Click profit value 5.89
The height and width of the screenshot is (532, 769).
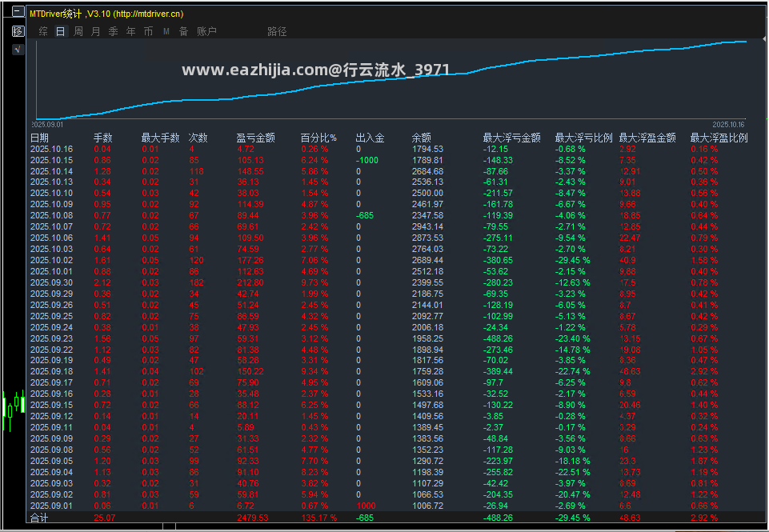(245, 427)
